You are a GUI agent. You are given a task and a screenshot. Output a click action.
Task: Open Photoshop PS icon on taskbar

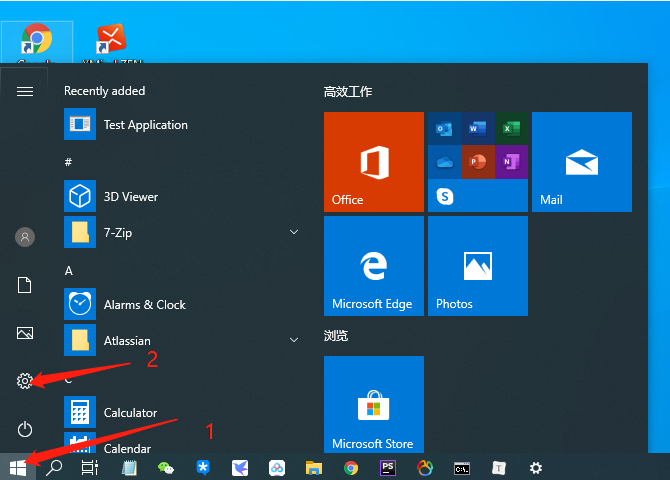[x=388, y=468]
